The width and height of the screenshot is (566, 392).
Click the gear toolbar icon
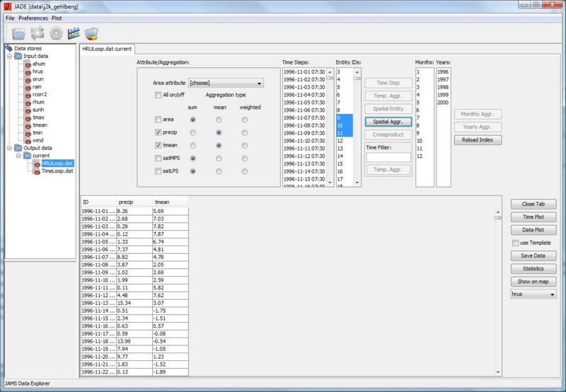tap(56, 33)
